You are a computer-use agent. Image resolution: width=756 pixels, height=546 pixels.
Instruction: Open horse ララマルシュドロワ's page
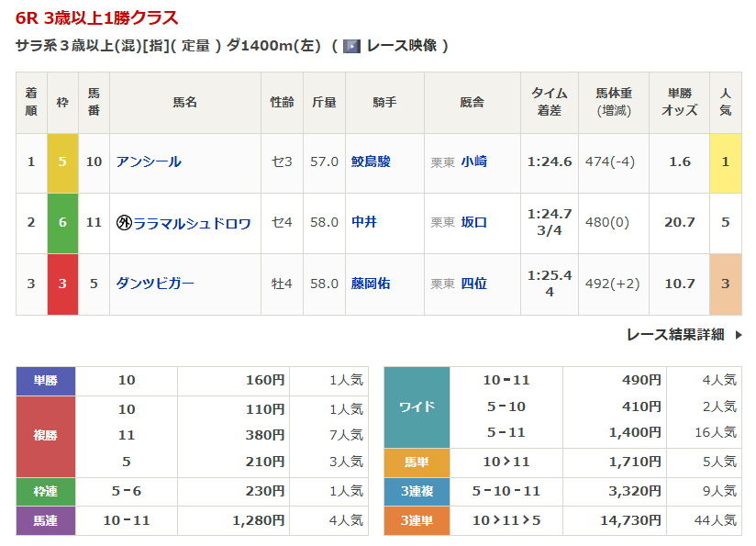pos(192,223)
